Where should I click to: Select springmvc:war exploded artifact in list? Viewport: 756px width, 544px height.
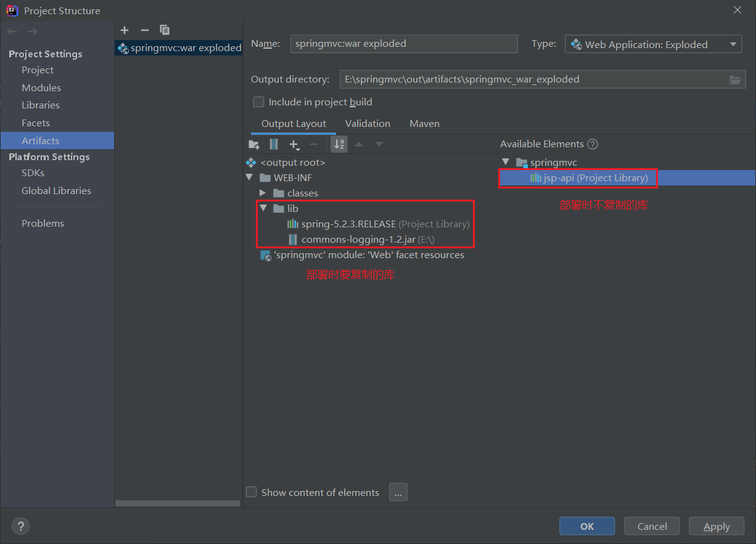coord(179,48)
